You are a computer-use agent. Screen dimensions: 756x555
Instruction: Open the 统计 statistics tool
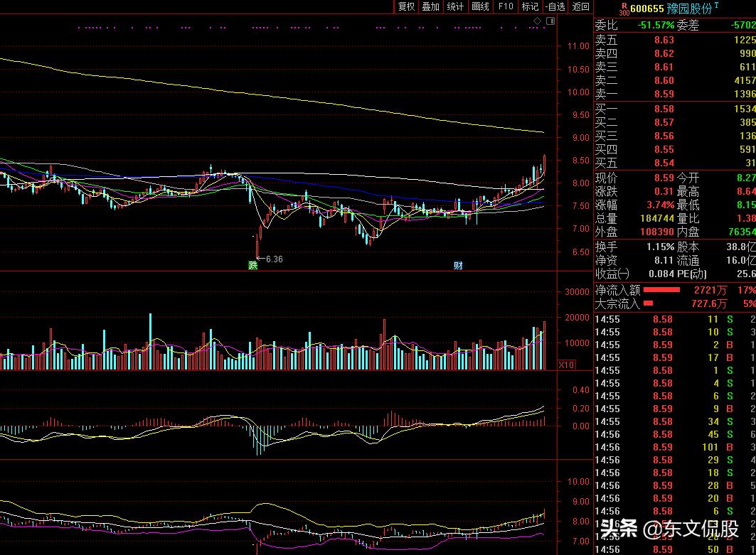click(x=455, y=6)
